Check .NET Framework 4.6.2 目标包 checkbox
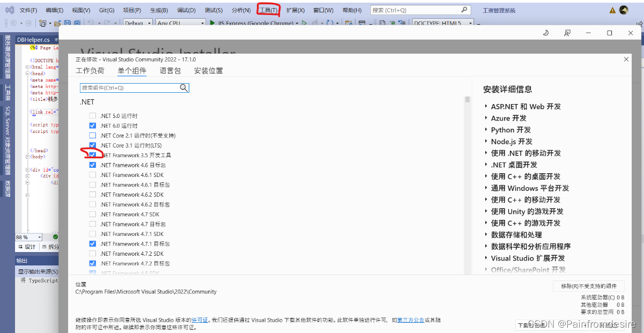This screenshot has width=644, height=333. pos(92,204)
